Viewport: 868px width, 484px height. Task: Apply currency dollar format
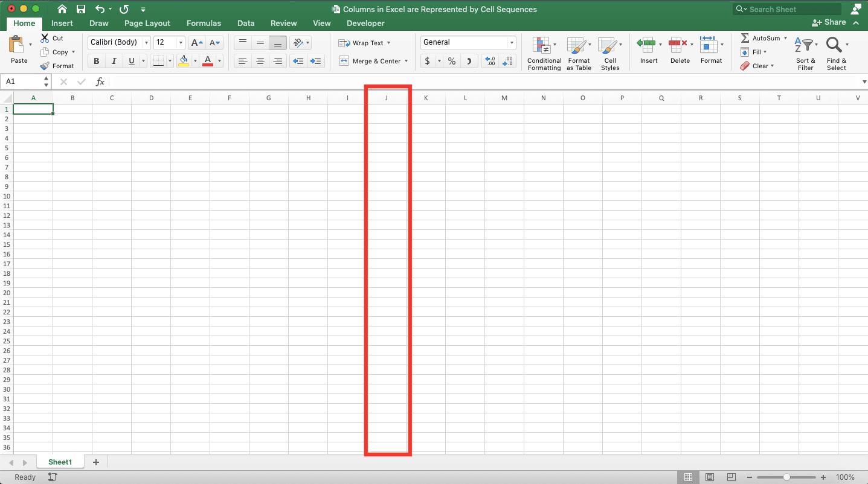[x=428, y=61]
